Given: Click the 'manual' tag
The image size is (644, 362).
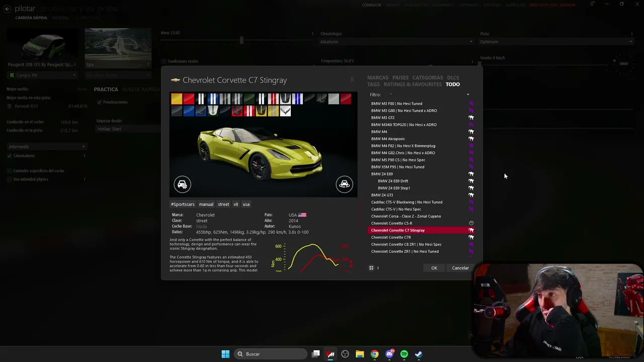Looking at the screenshot, I should 206,204.
